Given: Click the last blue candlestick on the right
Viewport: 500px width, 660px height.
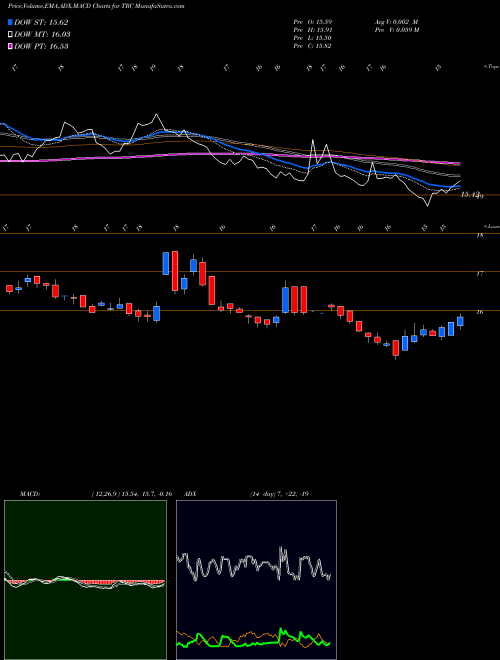Looking at the screenshot, I should click(x=460, y=322).
